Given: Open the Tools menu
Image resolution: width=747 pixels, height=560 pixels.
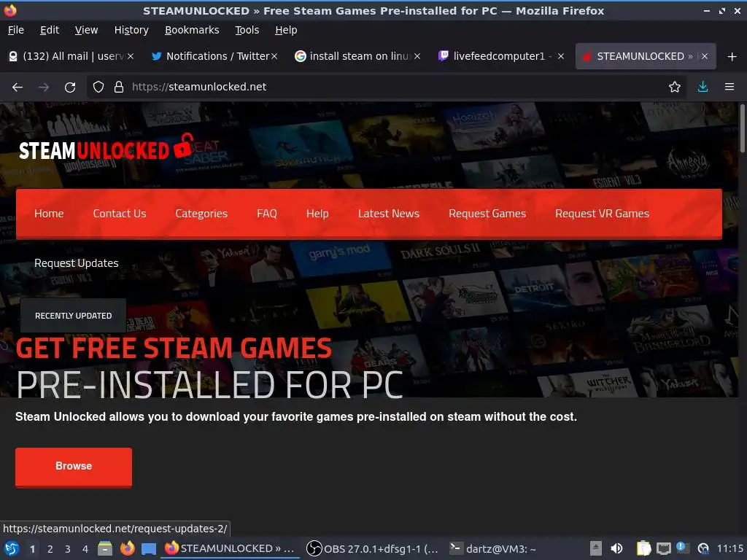Looking at the screenshot, I should point(247,30).
